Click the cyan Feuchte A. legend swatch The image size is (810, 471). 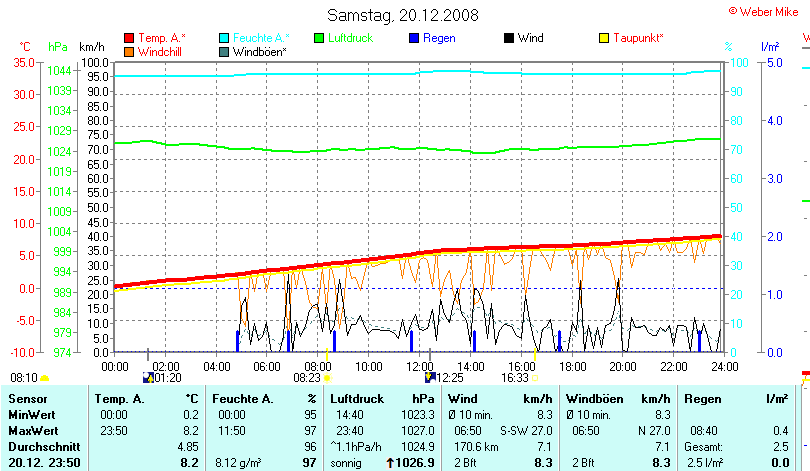coord(224,38)
